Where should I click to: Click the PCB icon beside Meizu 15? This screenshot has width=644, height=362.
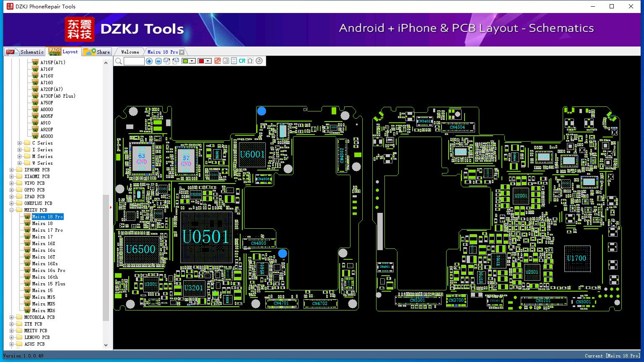(x=27, y=290)
